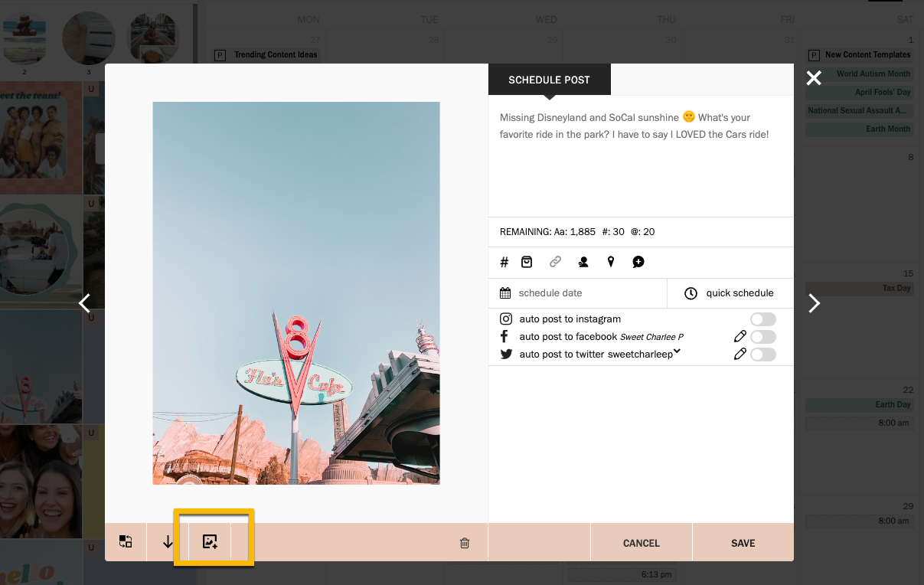Click the 'World Autism Month' calendar event

860,74
